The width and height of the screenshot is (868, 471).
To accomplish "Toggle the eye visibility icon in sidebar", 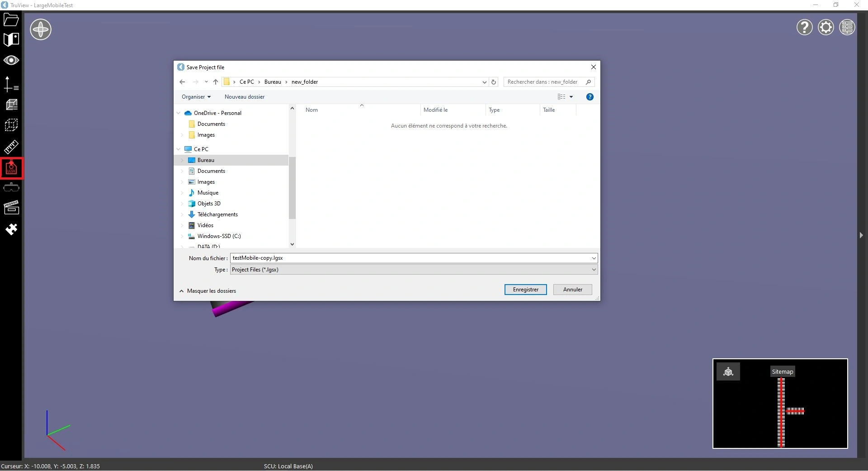I will click(11, 61).
